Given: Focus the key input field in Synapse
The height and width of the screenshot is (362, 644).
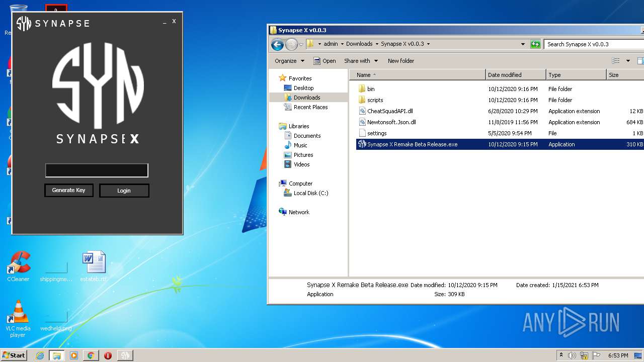Looking at the screenshot, I should point(97,170).
